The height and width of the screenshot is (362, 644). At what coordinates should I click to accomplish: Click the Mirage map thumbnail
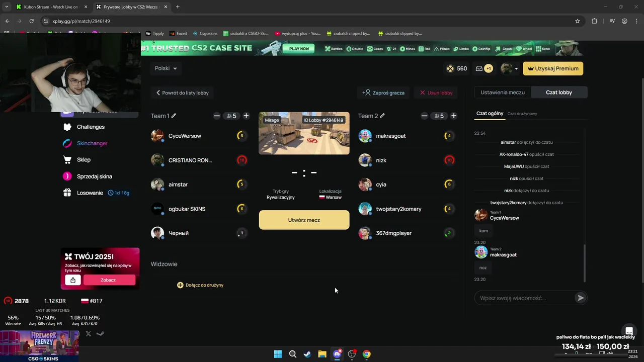[304, 133]
